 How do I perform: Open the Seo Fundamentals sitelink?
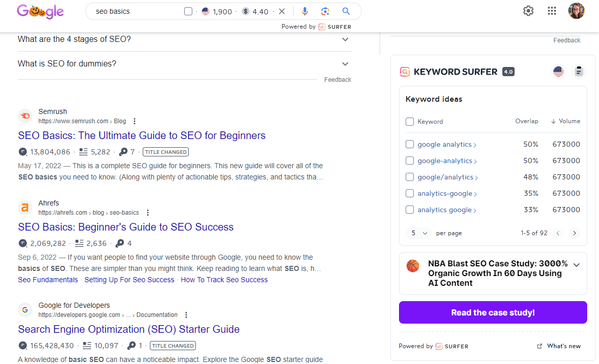pos(48,280)
